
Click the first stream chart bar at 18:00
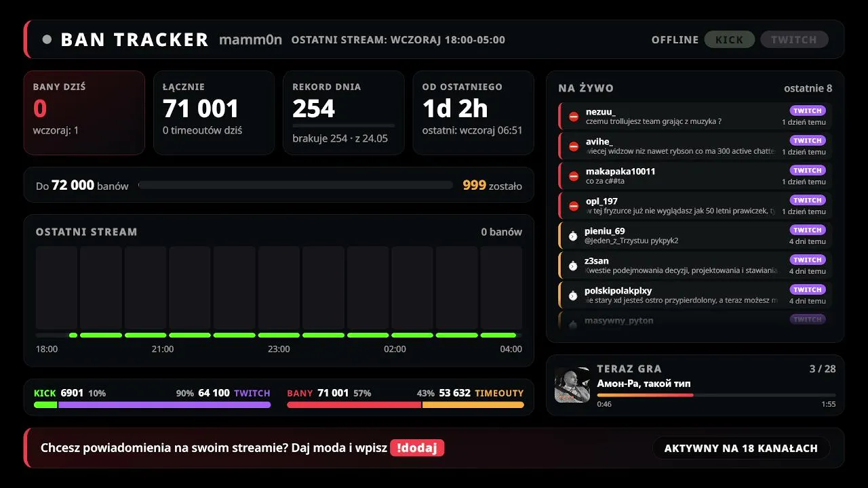pos(56,288)
